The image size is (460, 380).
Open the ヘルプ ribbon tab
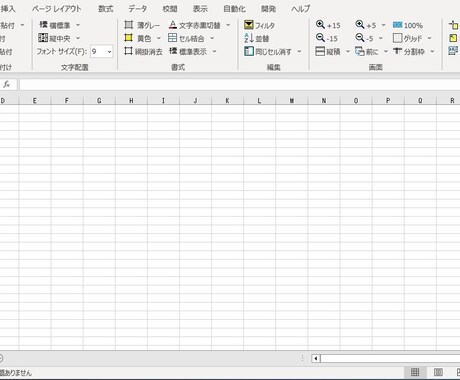(301, 9)
